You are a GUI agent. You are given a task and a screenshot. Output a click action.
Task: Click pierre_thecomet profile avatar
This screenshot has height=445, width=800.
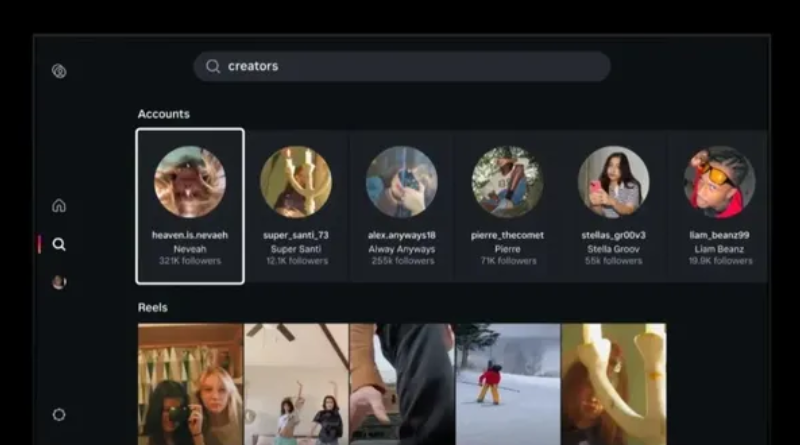507,182
